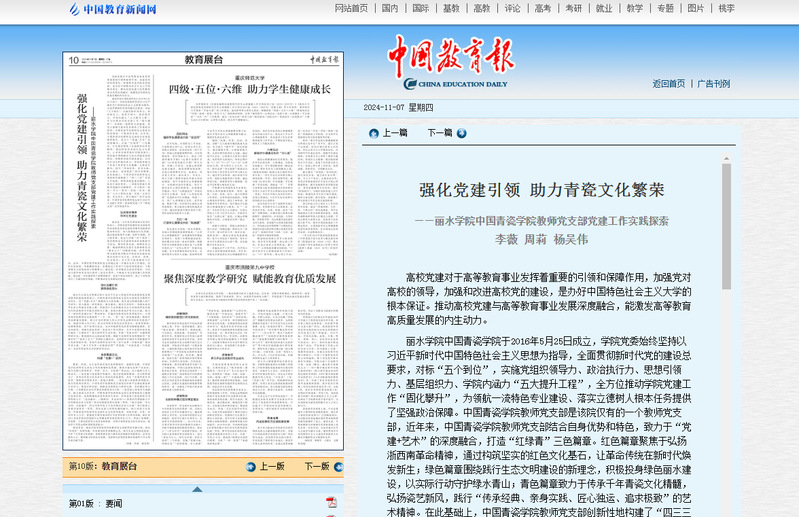Open the 就业 navigation item
The height and width of the screenshot is (517, 799).
(x=604, y=8)
